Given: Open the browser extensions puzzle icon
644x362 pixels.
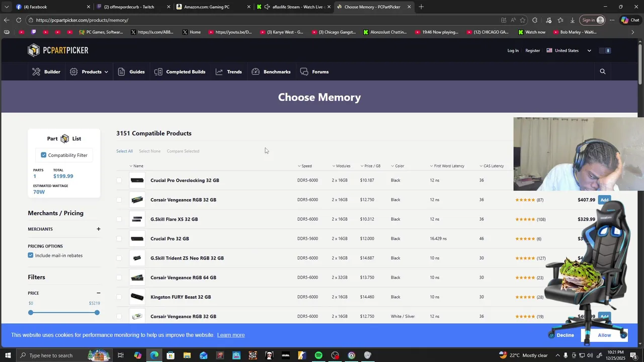Looking at the screenshot, I should pos(535,20).
